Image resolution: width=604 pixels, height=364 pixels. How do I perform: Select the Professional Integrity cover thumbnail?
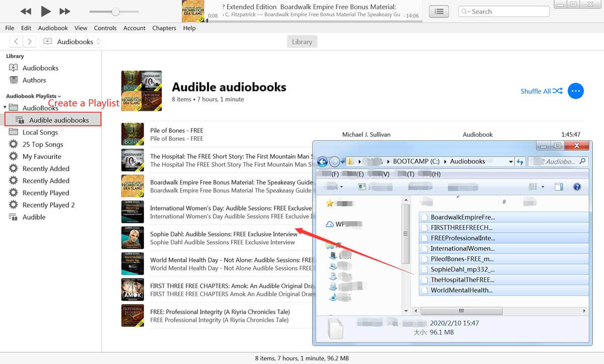click(132, 316)
